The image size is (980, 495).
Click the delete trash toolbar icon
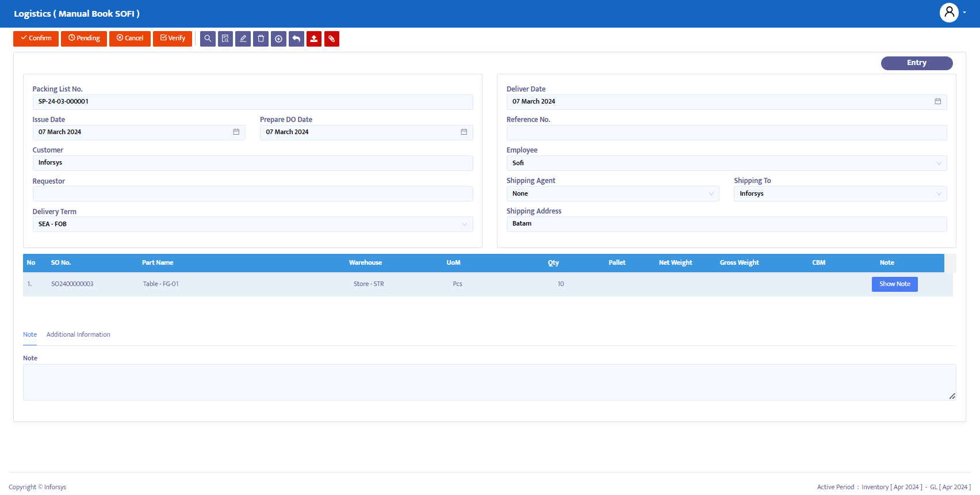261,39
